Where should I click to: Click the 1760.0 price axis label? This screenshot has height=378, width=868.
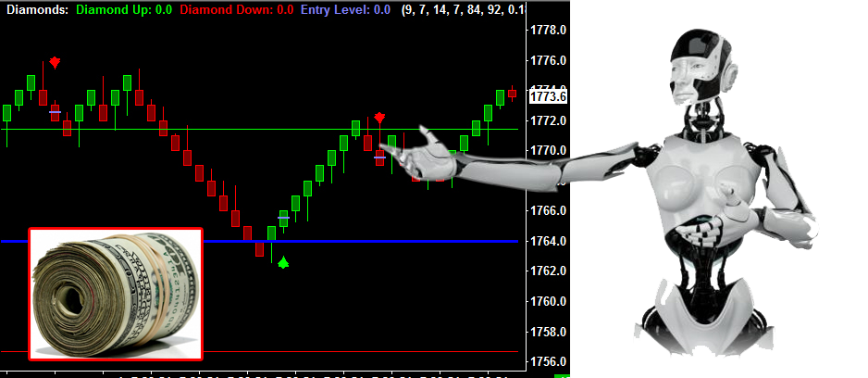(548, 301)
